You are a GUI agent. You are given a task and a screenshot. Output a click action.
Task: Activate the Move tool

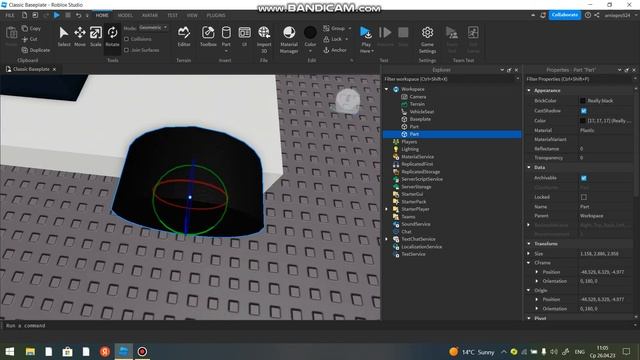coord(80,36)
